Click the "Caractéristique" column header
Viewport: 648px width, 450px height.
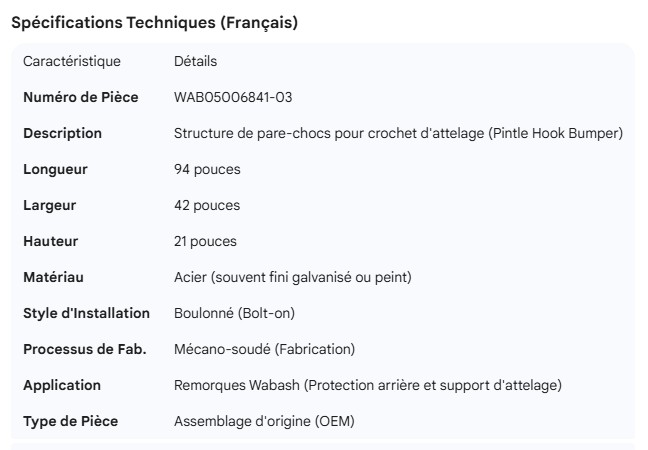(x=72, y=62)
